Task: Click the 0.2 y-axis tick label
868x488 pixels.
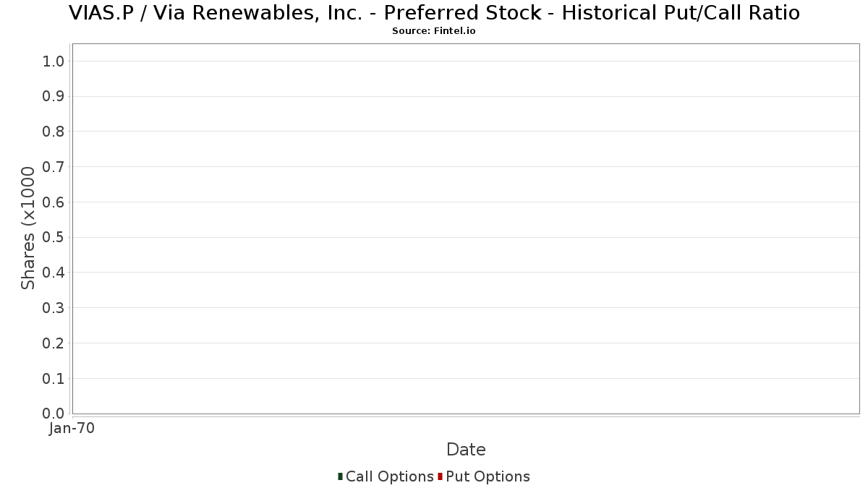Action: click(x=54, y=343)
